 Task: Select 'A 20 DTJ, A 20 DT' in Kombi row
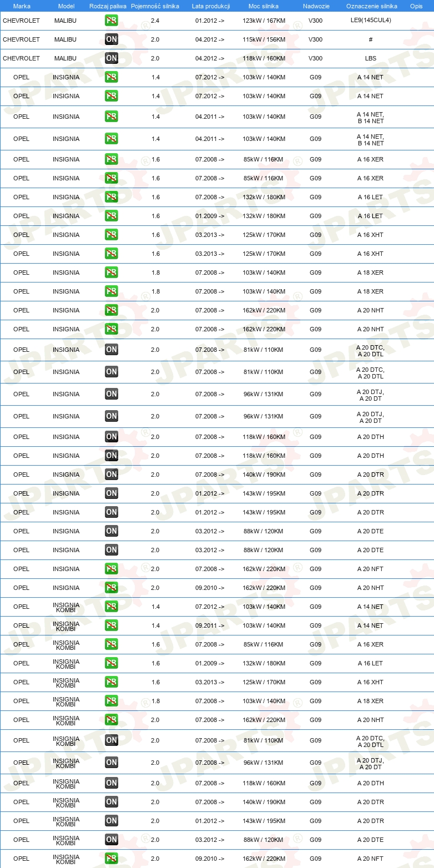tap(370, 764)
